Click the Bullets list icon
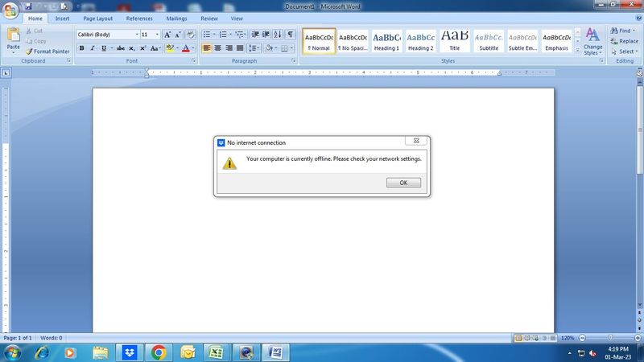The height and width of the screenshot is (362, 644). [207, 34]
